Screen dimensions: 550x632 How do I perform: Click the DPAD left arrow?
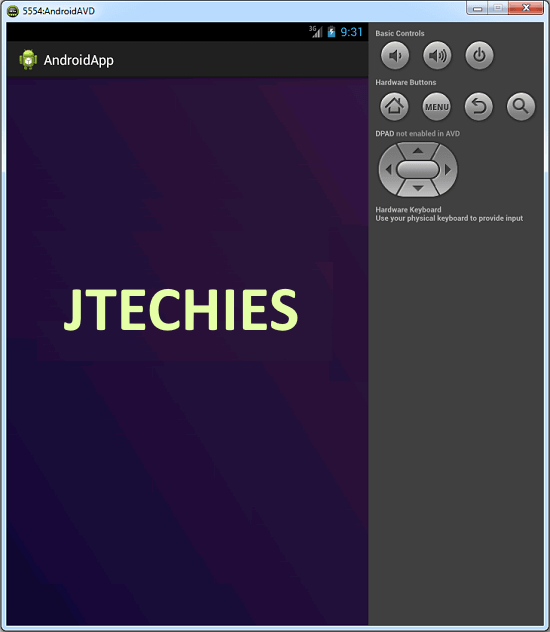[x=388, y=170]
